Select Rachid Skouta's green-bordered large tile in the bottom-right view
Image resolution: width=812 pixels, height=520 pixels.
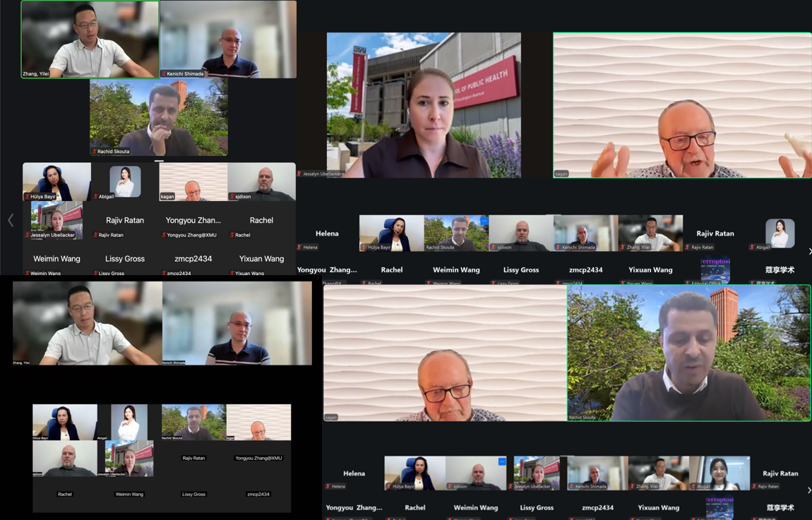pos(688,353)
